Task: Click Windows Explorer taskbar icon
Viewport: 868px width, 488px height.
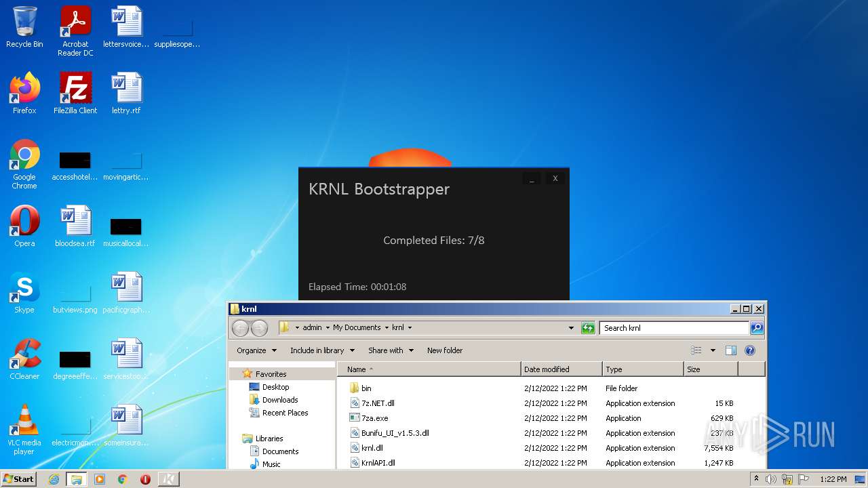Action: point(77,479)
